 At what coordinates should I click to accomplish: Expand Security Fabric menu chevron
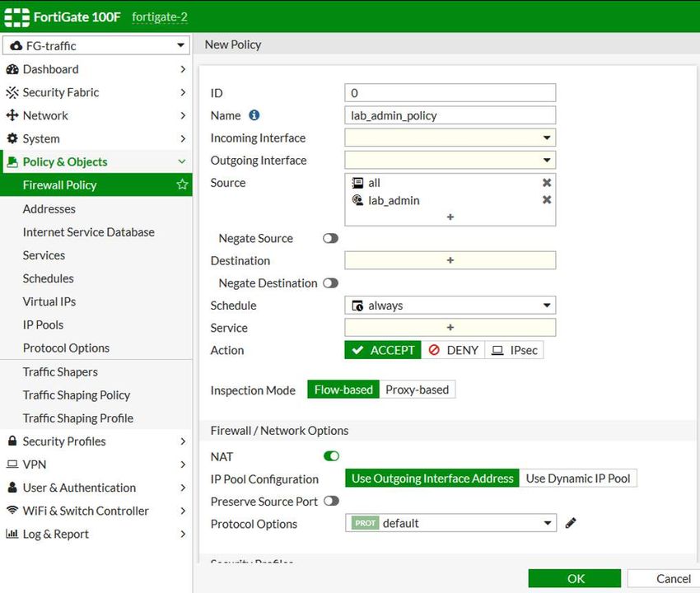[x=183, y=92]
